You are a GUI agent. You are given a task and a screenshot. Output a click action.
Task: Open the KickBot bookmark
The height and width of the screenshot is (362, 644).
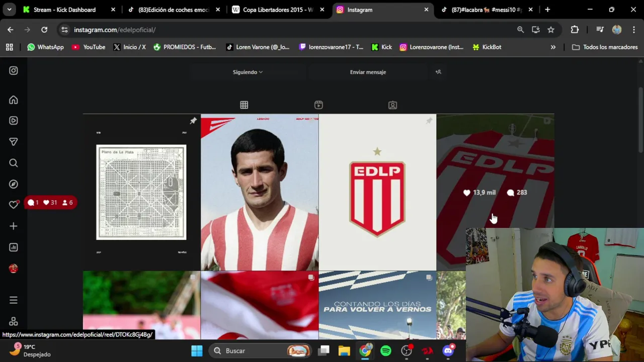[487, 47]
